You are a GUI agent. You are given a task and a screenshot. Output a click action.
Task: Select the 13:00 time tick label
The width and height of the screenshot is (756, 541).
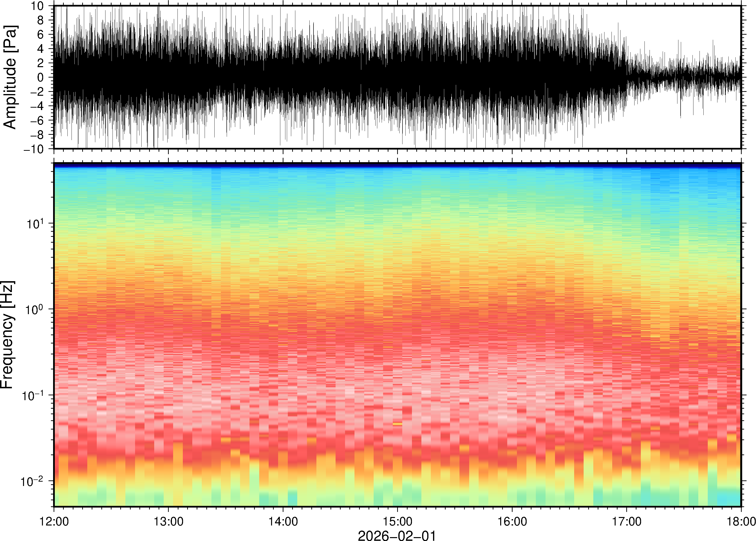[169, 521]
